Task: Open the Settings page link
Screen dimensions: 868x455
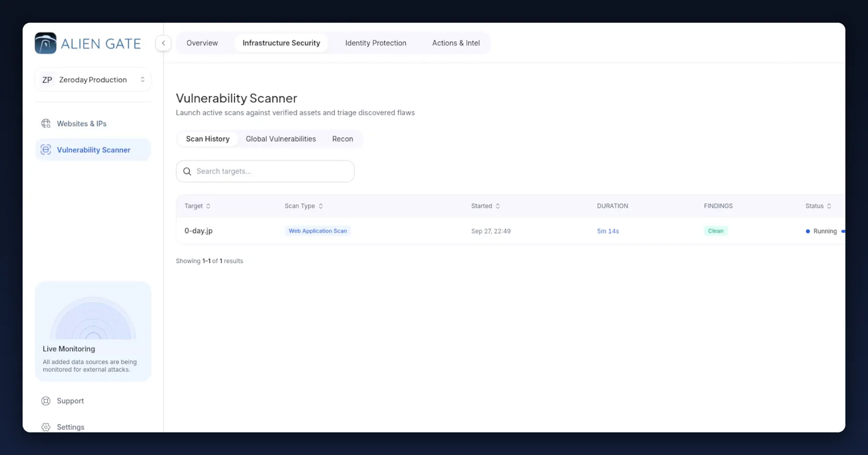Action: pyautogui.click(x=70, y=427)
